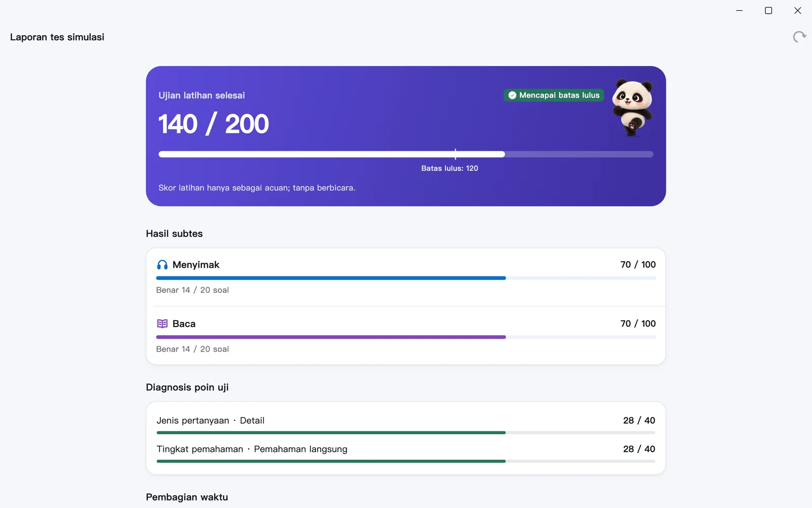Click 'Benar 14 / 20 soal' under Baca
This screenshot has height=508, width=812.
click(192, 349)
